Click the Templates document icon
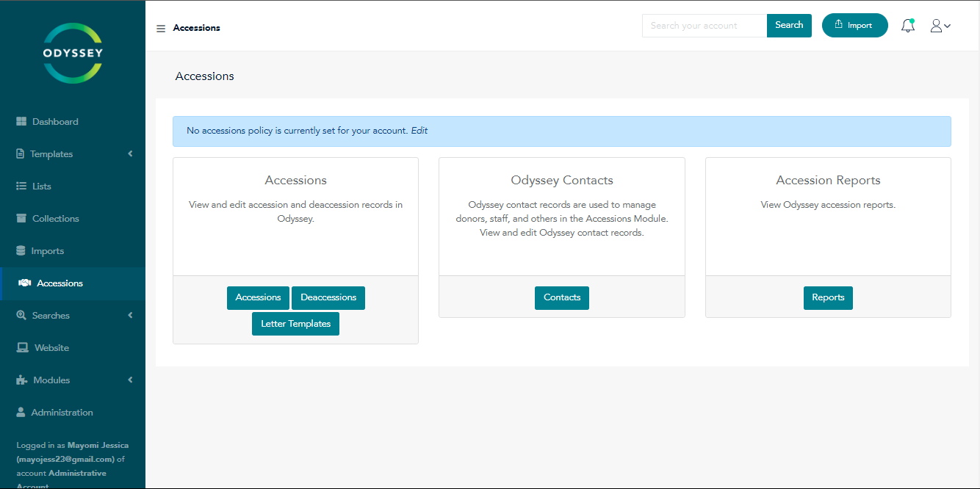Screen dimensions: 980x489 click(21, 154)
